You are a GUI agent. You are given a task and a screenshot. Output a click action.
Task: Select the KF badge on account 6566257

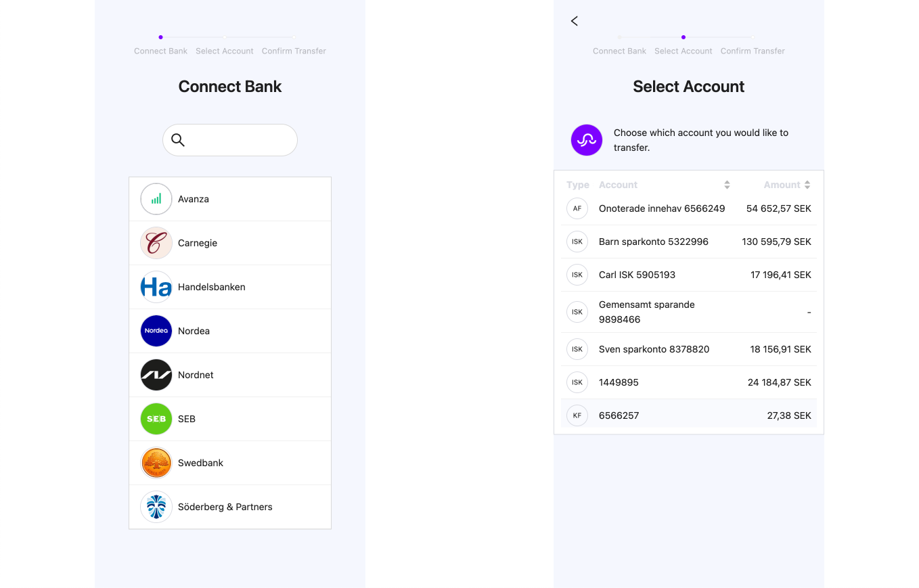pos(577,415)
